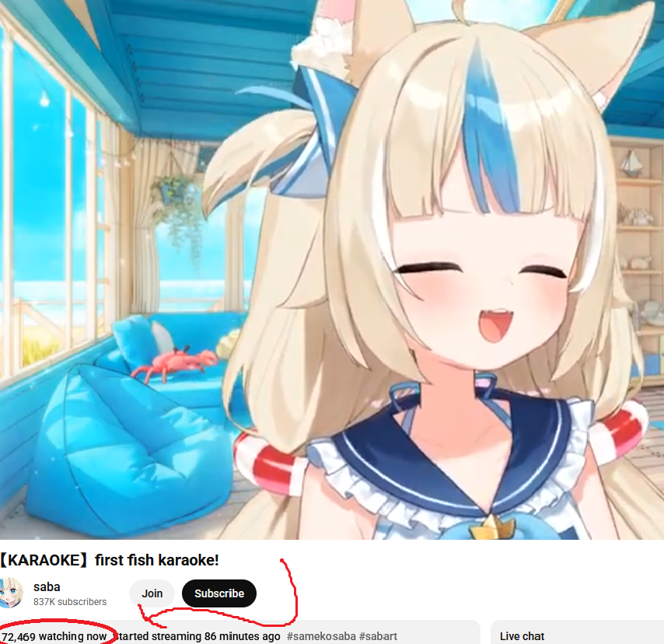The height and width of the screenshot is (644, 664).
Task: Click the #sabart hashtag
Action: click(x=378, y=636)
